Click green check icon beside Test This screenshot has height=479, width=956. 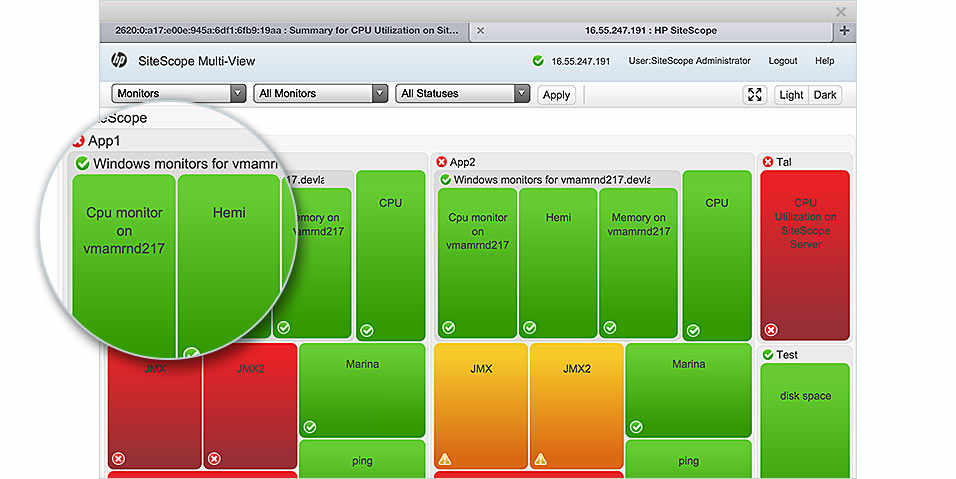click(768, 355)
